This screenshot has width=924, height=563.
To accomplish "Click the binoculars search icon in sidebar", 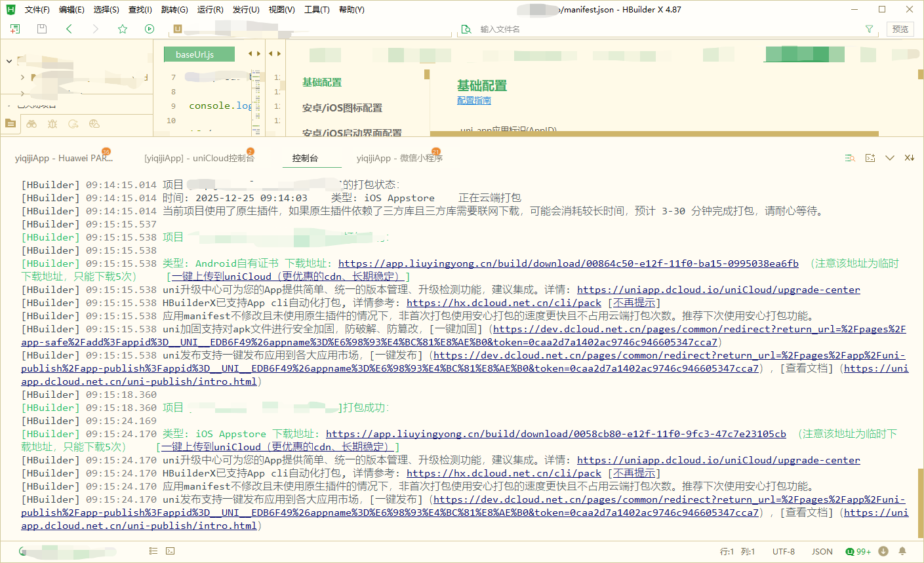I will (x=31, y=123).
